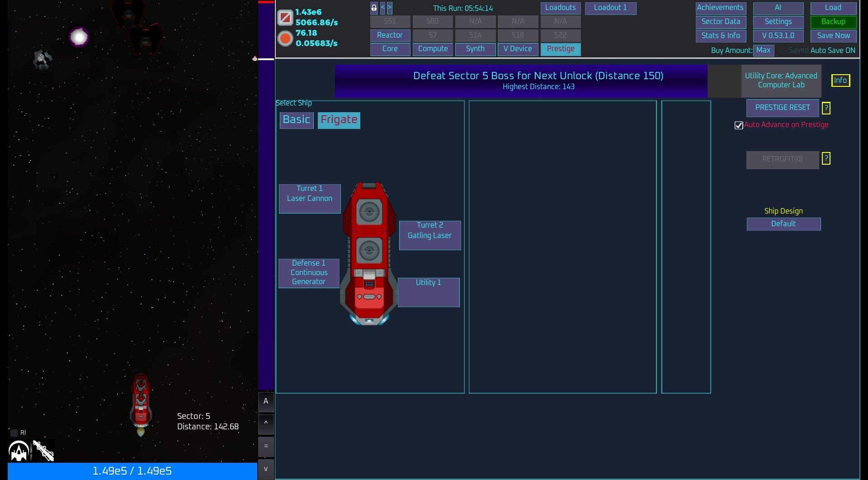Click the grey asteroid debris in space
Viewport: 868px width, 480px height.
42,59
